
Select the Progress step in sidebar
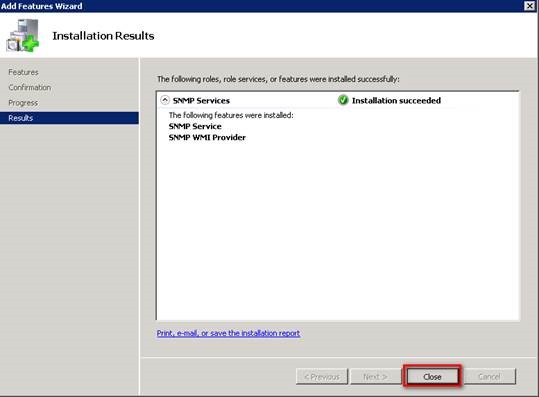click(x=23, y=103)
